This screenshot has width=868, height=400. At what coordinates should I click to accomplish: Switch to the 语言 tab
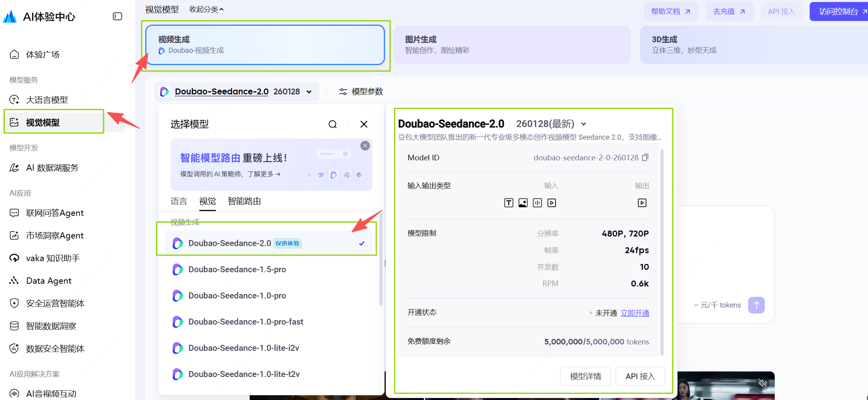click(x=179, y=201)
